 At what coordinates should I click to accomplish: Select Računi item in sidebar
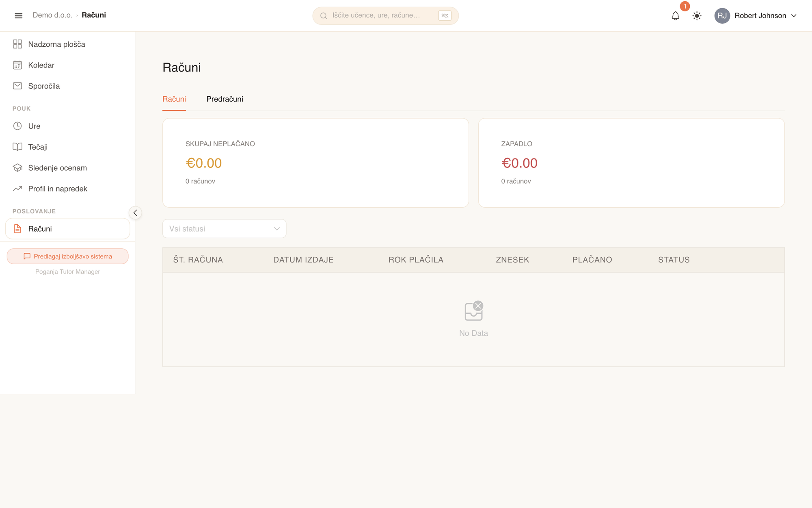coord(67,229)
